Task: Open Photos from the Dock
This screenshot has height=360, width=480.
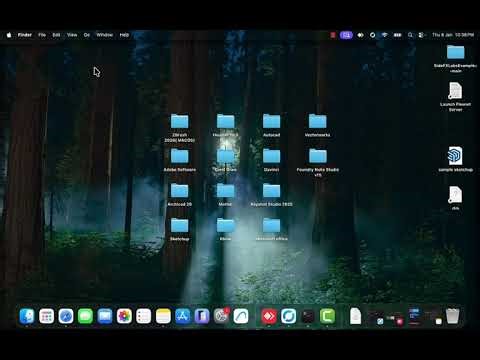Action: (x=124, y=316)
